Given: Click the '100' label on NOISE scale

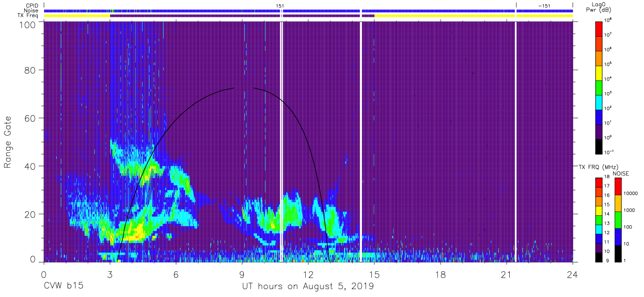Looking at the screenshot, I should click(x=629, y=227).
